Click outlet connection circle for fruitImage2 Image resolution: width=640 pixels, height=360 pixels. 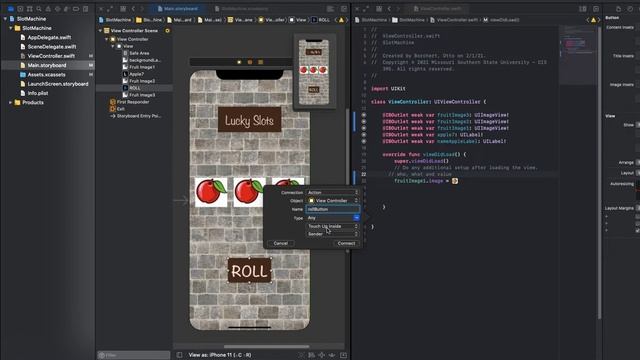[x=364, y=122]
